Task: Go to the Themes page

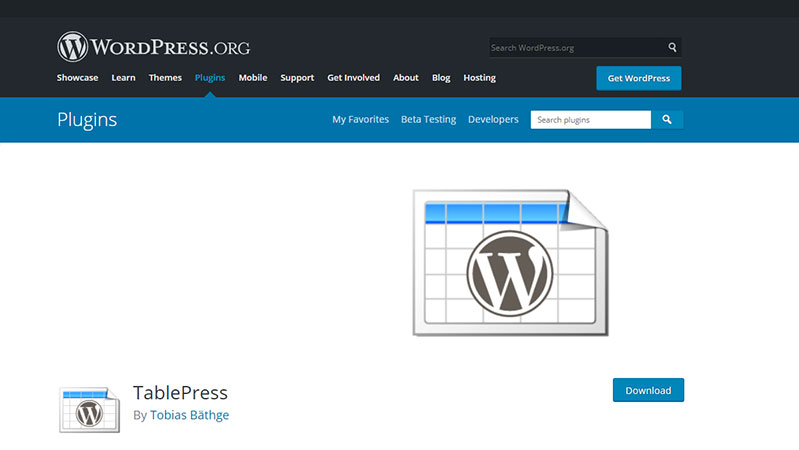Action: coord(165,77)
